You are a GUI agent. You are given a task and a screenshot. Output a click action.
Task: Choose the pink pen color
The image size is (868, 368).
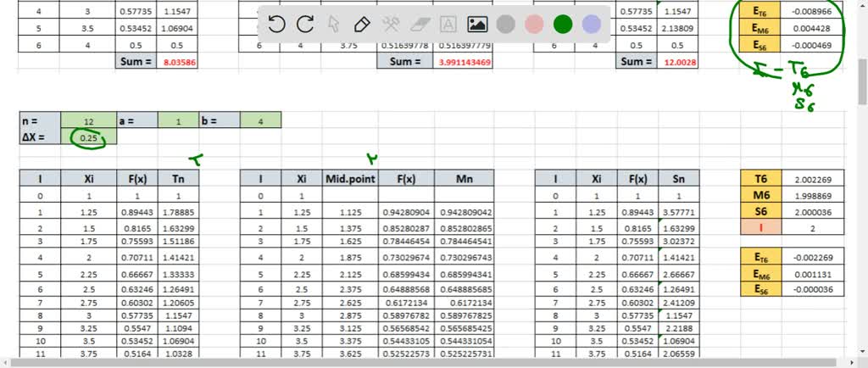(x=535, y=25)
